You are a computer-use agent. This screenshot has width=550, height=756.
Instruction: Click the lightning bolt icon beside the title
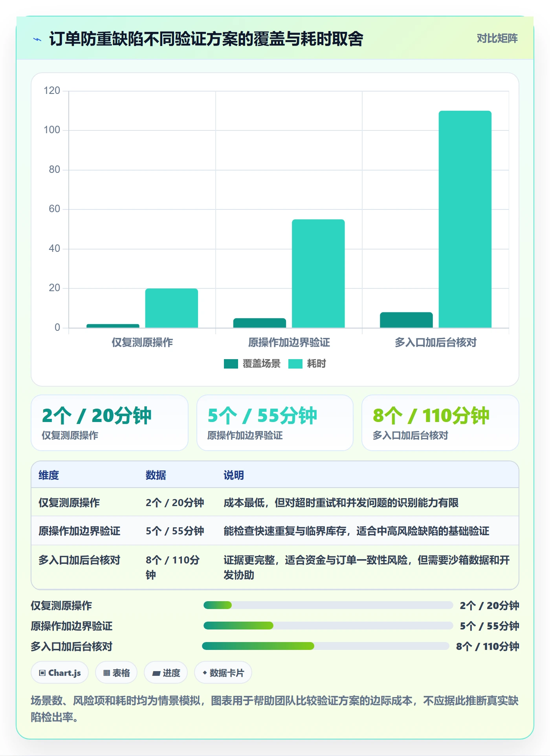pos(37,39)
